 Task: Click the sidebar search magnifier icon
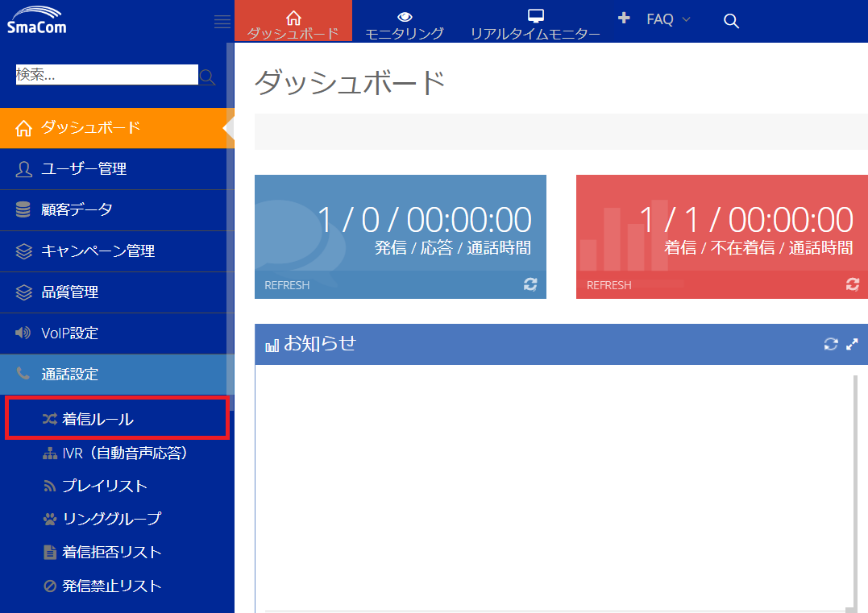coord(208,77)
